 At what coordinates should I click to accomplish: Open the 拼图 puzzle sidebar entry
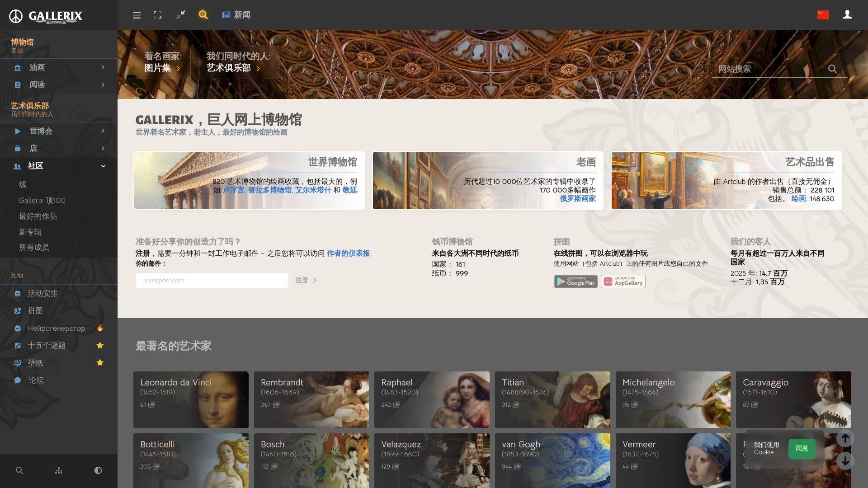(x=36, y=311)
